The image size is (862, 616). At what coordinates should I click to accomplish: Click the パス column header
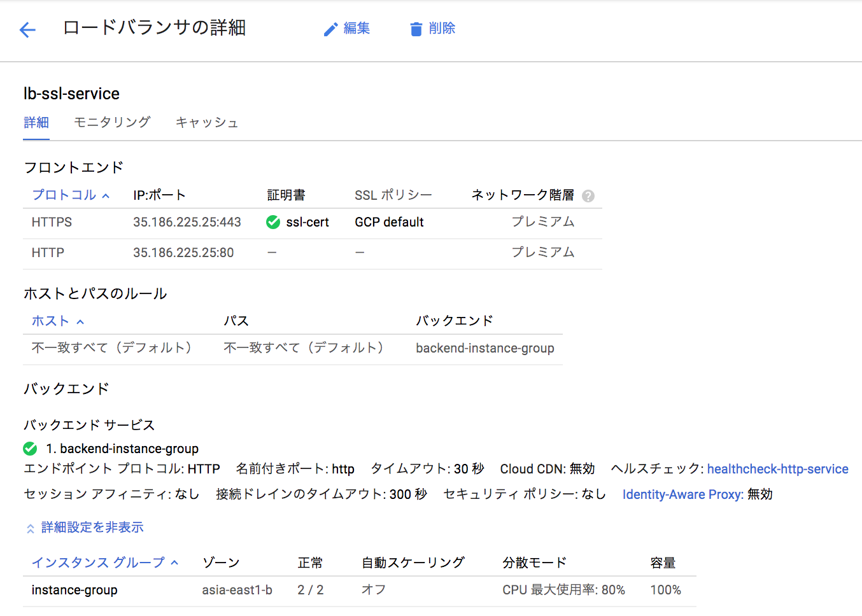pos(236,321)
